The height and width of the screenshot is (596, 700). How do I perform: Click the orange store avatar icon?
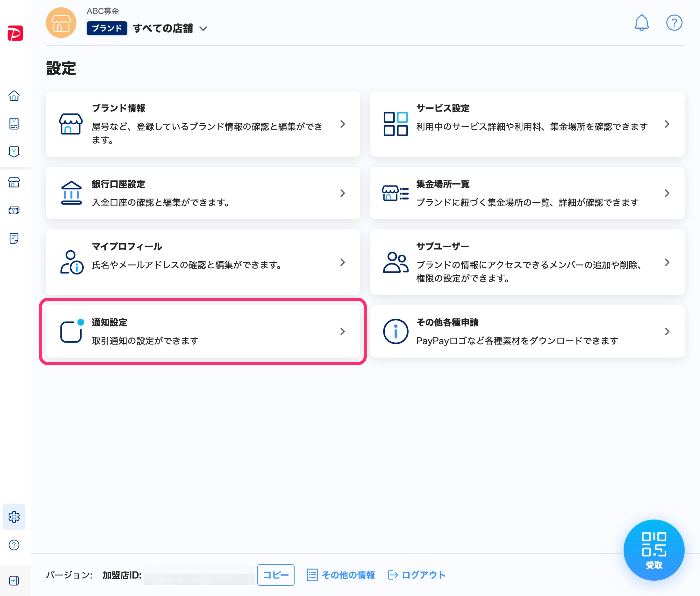[x=61, y=23]
